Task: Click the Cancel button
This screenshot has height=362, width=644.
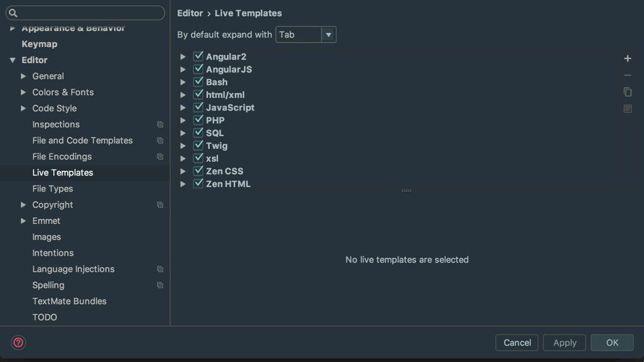Action: tap(517, 343)
